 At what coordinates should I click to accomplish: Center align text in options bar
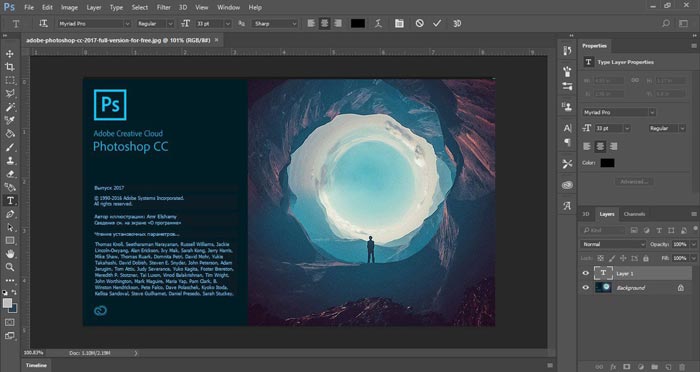coord(325,24)
